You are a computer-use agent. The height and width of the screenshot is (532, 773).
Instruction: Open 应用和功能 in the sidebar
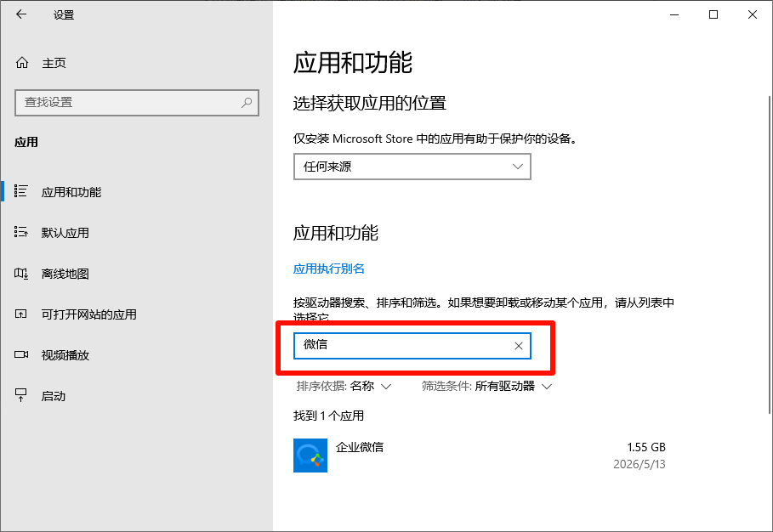137,191
